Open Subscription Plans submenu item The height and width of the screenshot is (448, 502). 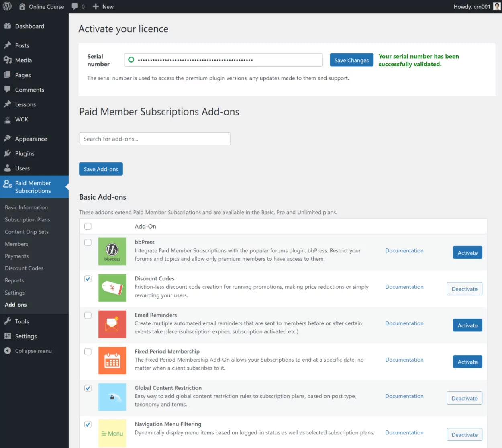point(27,219)
